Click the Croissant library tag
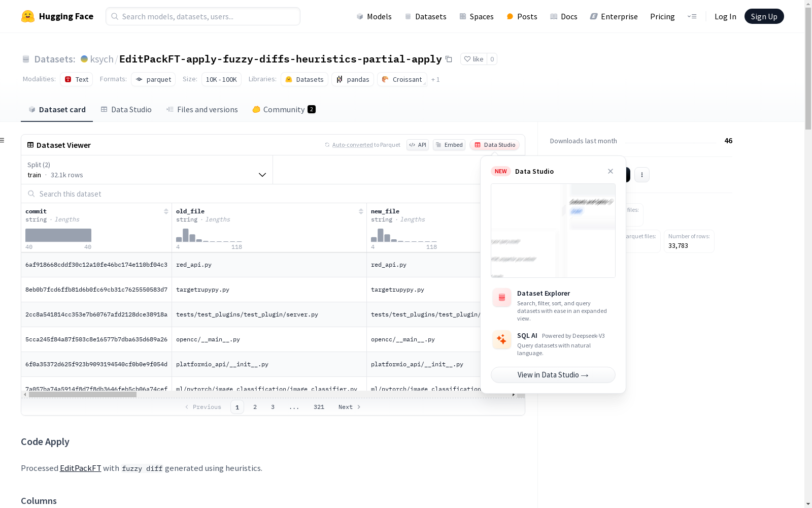 pyautogui.click(x=402, y=79)
